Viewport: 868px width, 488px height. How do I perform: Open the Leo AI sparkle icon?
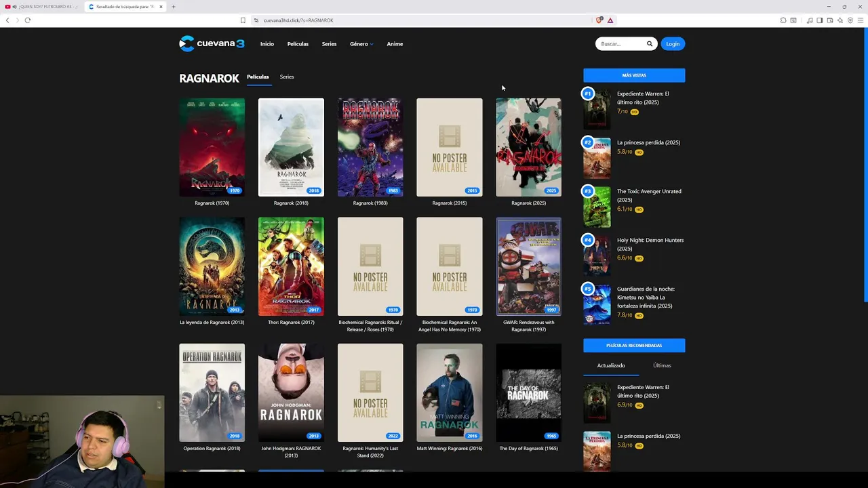pyautogui.click(x=840, y=20)
